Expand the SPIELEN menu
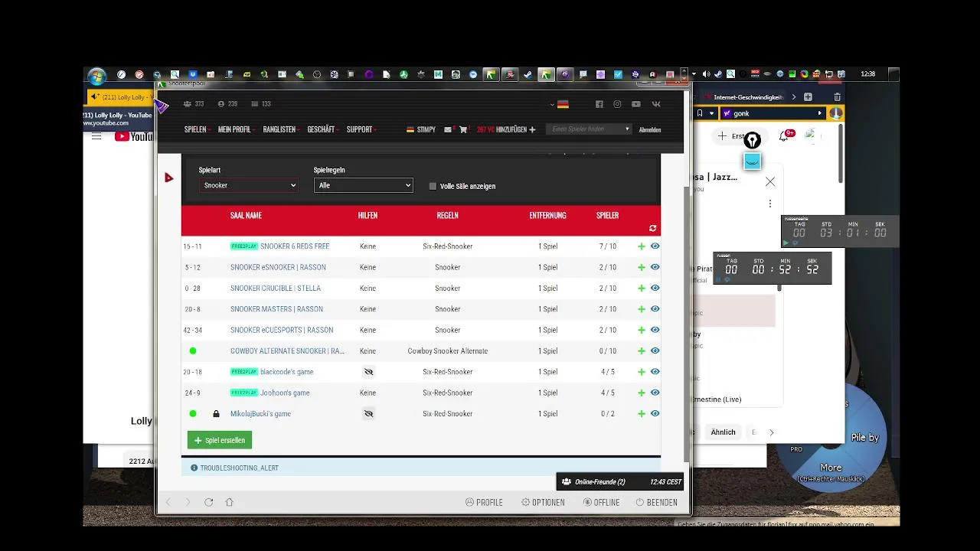Image resolution: width=980 pixels, height=551 pixels. 197,130
